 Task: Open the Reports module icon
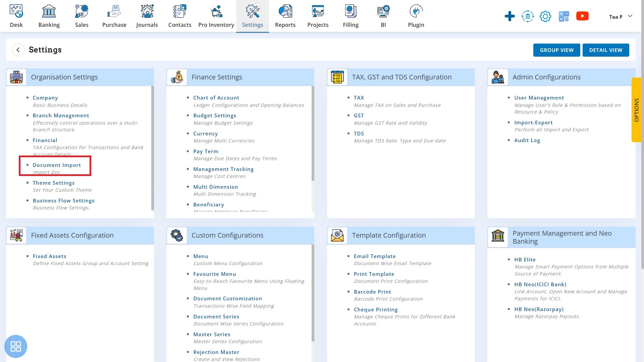[285, 11]
